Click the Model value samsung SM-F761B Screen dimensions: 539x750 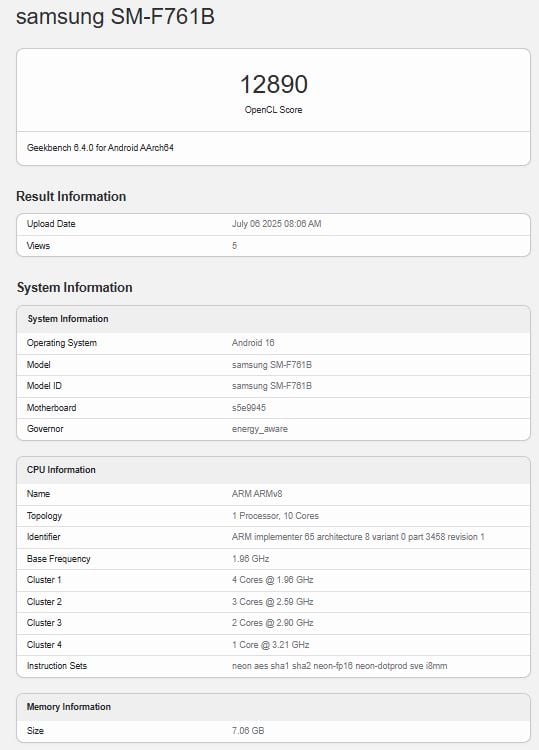(272, 364)
